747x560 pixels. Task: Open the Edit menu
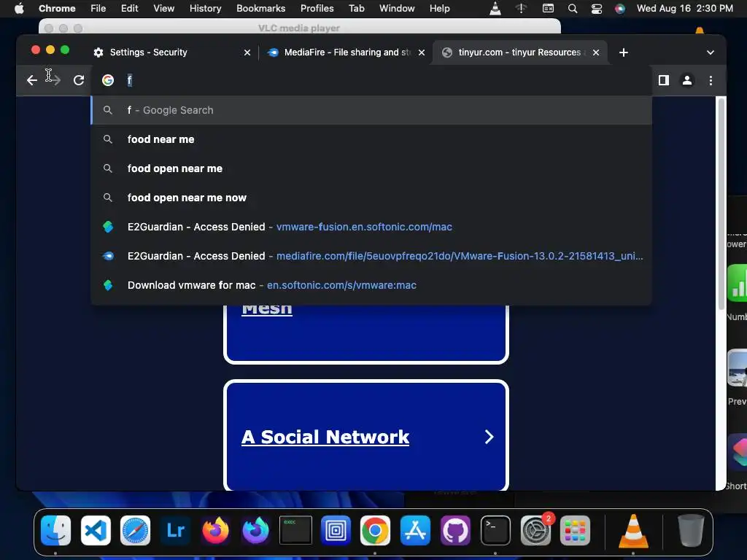coord(129,8)
